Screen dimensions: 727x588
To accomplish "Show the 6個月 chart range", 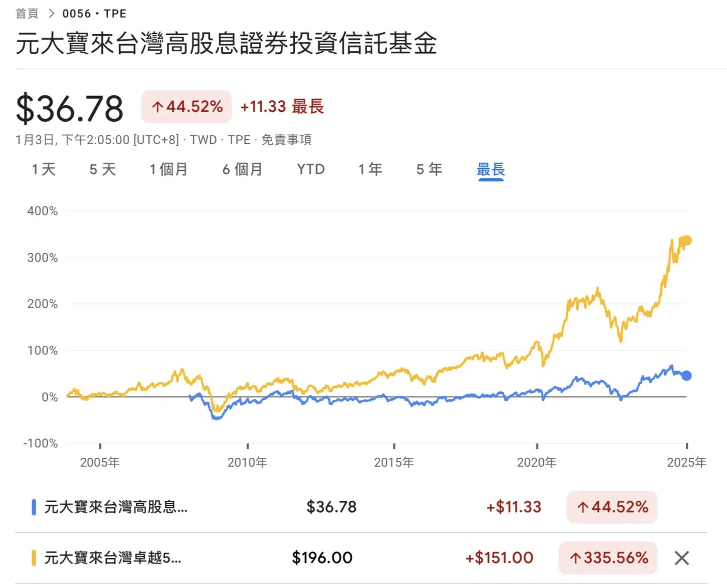I will (x=242, y=169).
